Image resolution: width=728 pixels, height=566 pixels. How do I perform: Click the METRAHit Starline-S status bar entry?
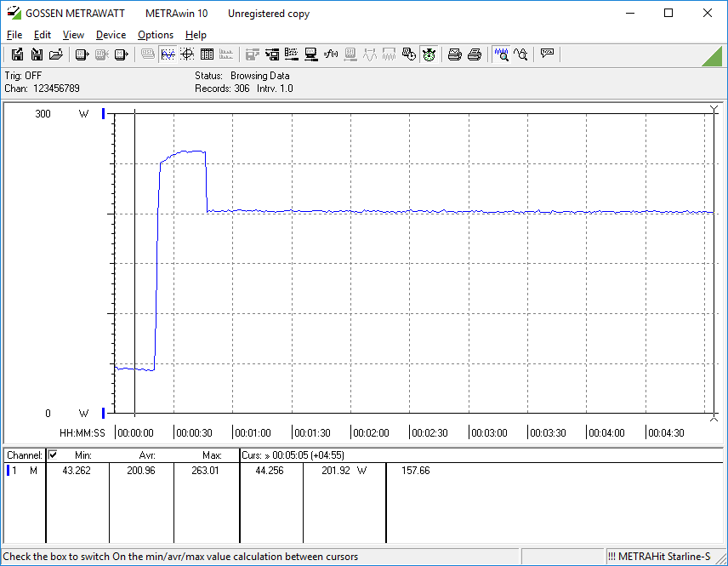tap(659, 557)
